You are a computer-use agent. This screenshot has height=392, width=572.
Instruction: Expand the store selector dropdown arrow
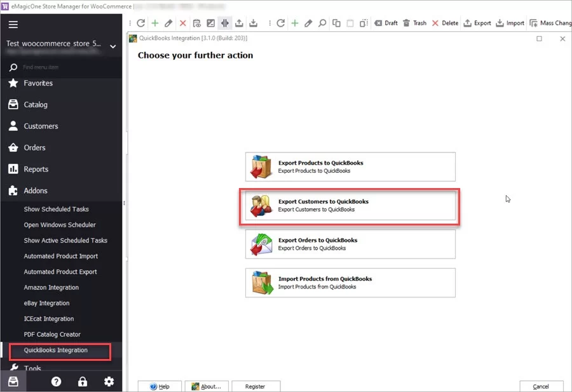tap(112, 46)
